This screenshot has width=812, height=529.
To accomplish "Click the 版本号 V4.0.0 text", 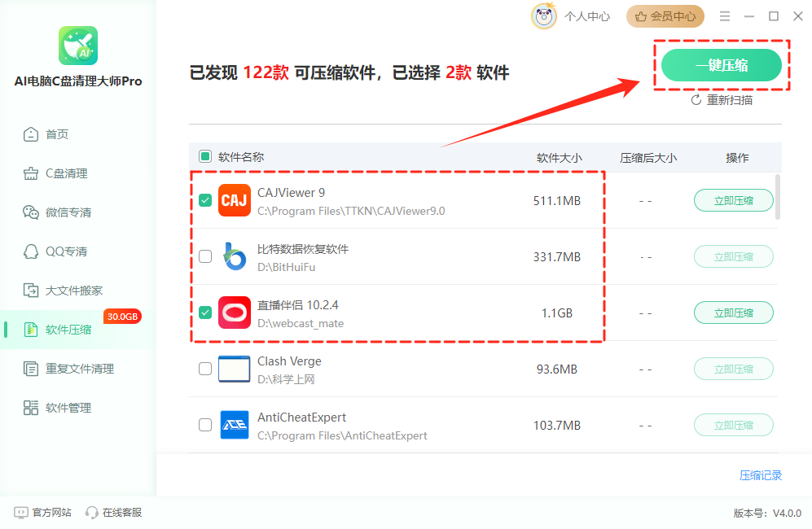I will coord(767,514).
